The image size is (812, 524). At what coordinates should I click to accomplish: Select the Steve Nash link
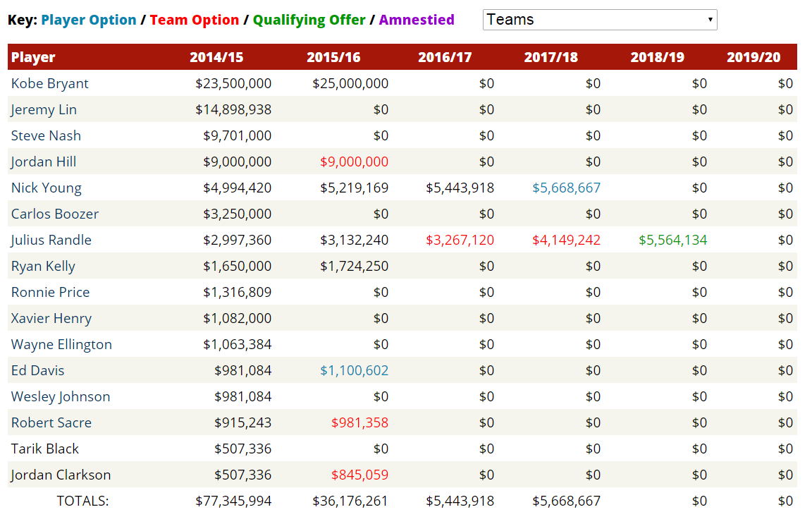46,135
